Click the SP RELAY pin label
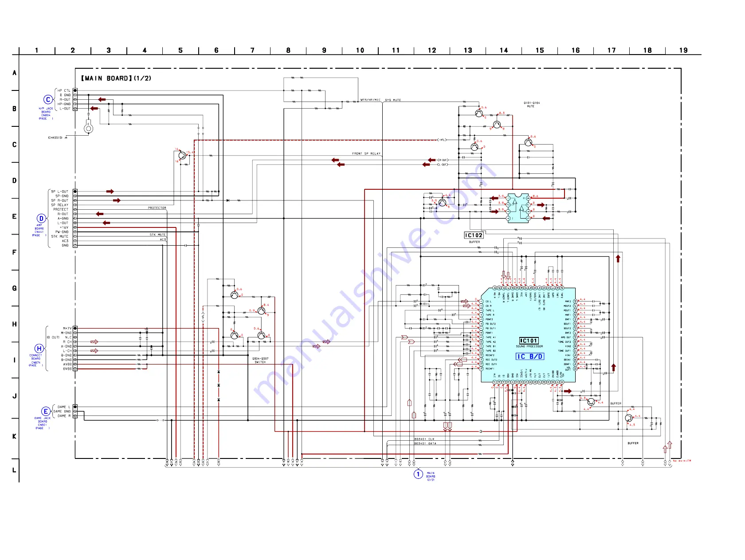Viewport: 745px width, 560px height. pos(60,205)
